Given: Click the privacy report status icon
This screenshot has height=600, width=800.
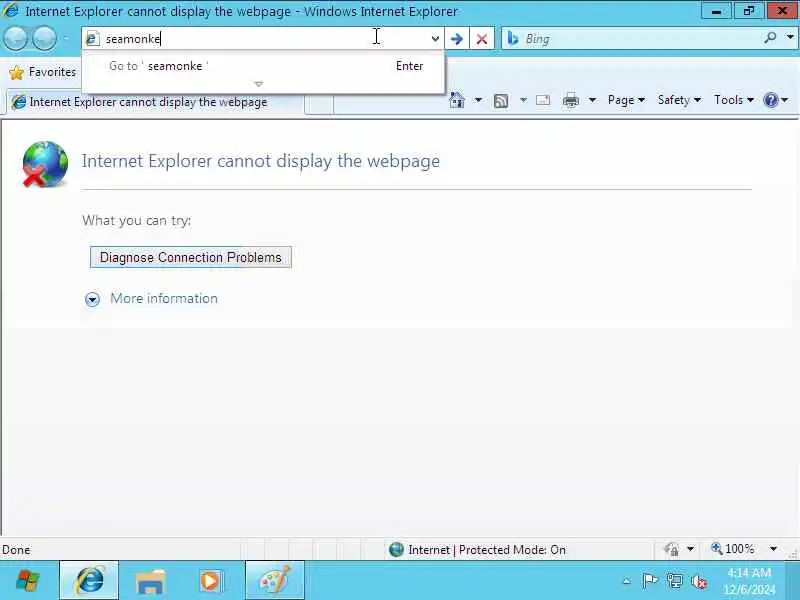Looking at the screenshot, I should coord(670,549).
